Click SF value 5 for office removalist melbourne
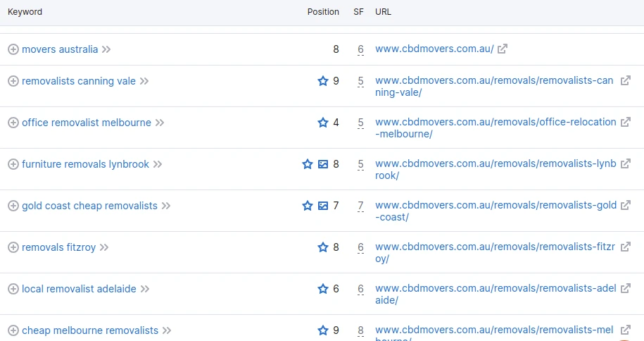Viewport: 644px width, 341px height. [360, 123]
